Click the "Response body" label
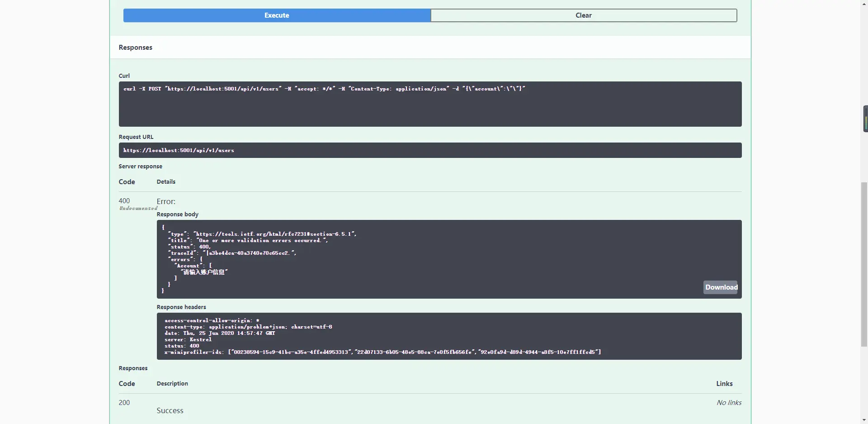The height and width of the screenshot is (424, 868). click(177, 214)
